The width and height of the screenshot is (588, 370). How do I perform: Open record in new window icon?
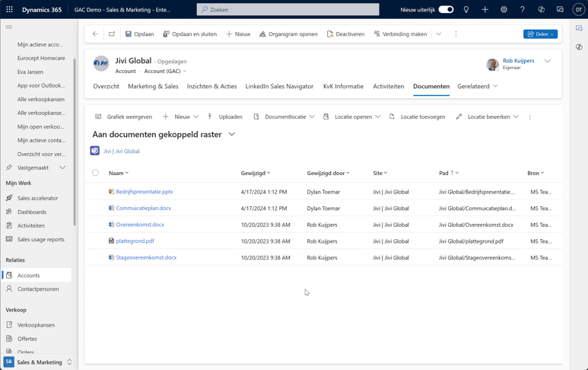tap(112, 33)
